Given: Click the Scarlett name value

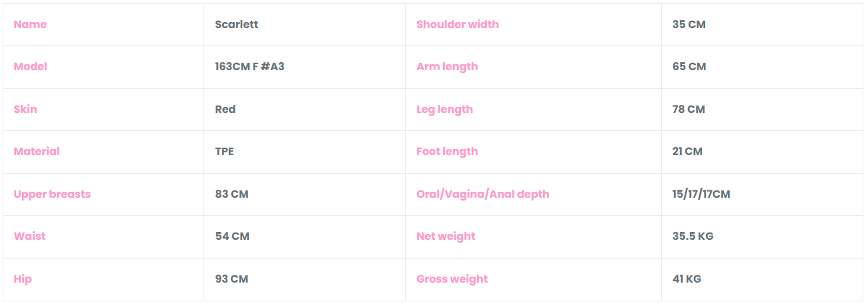Looking at the screenshot, I should 236,25.
